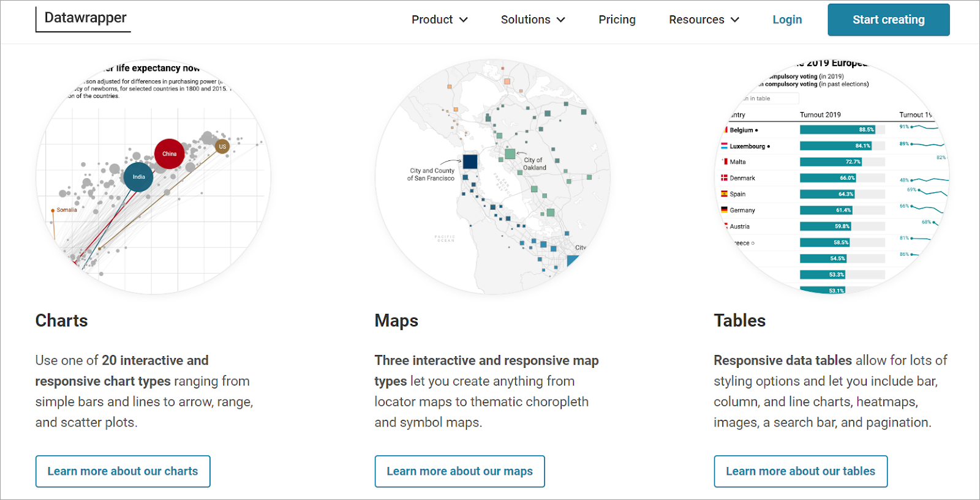Viewport: 980px width, 500px height.
Task: Click the Denmark 66.0% turnout bar
Action: pos(828,178)
